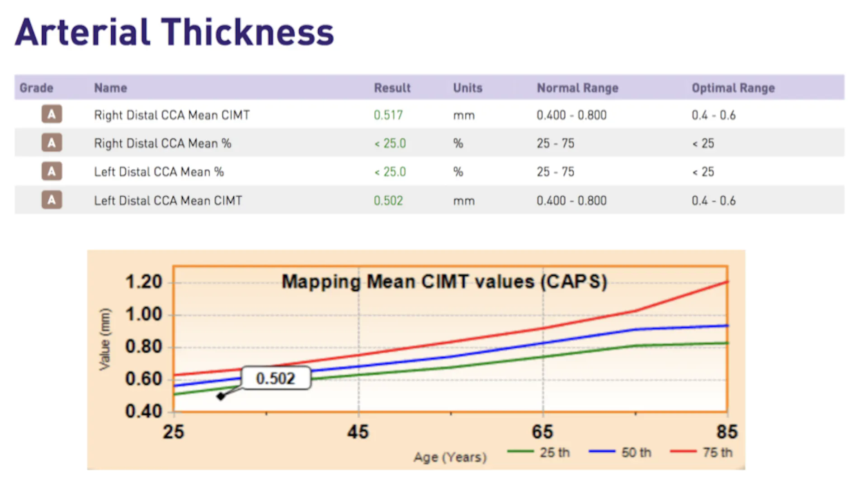Click the Grade column header
The image size is (868, 492).
pos(37,88)
